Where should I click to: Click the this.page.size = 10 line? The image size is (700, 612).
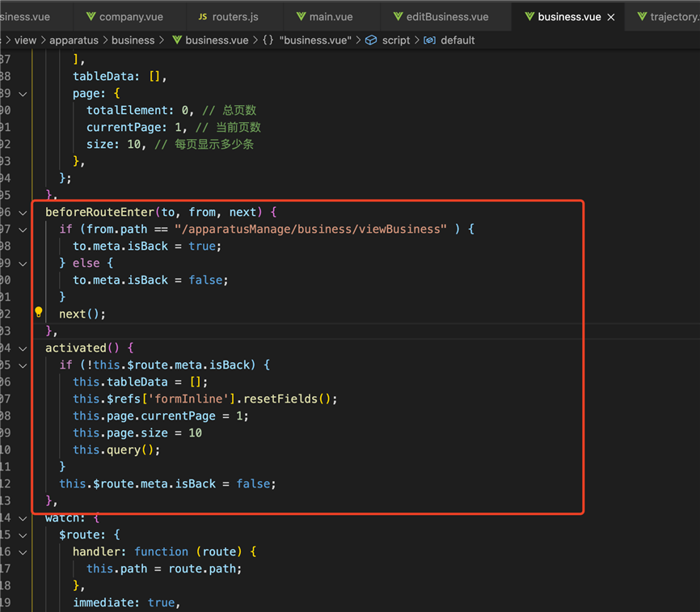click(x=137, y=433)
